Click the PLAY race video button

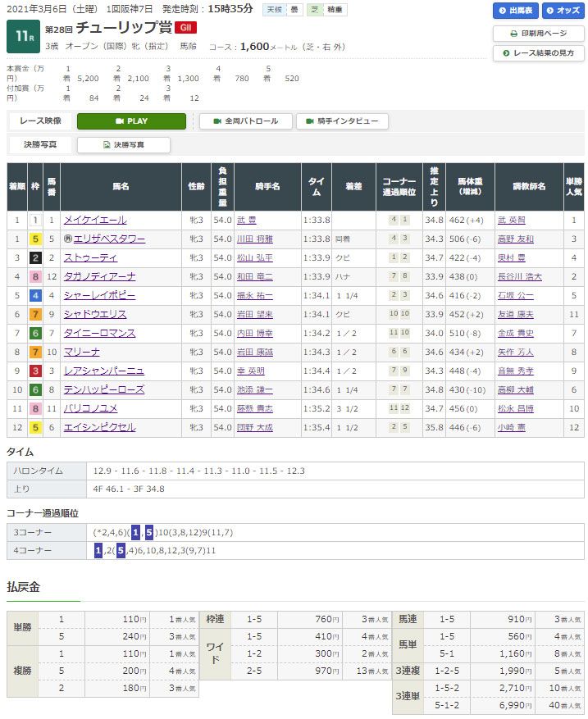[131, 121]
